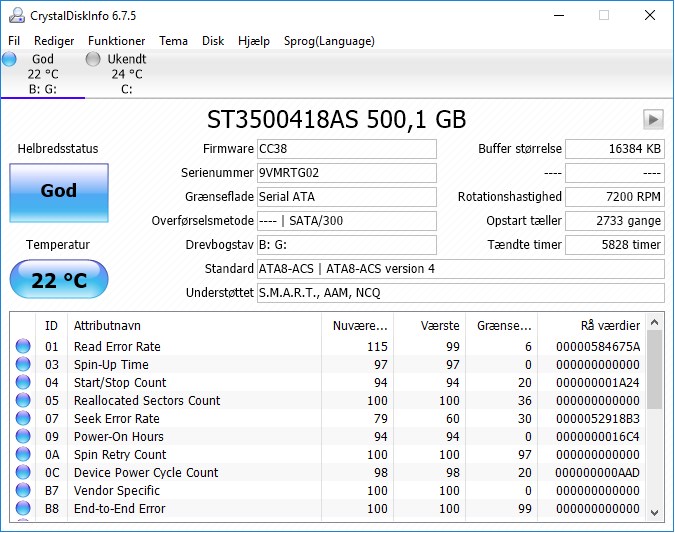Click the status dot for Seek Error Rate
This screenshot has width=675, height=533.
point(23,418)
